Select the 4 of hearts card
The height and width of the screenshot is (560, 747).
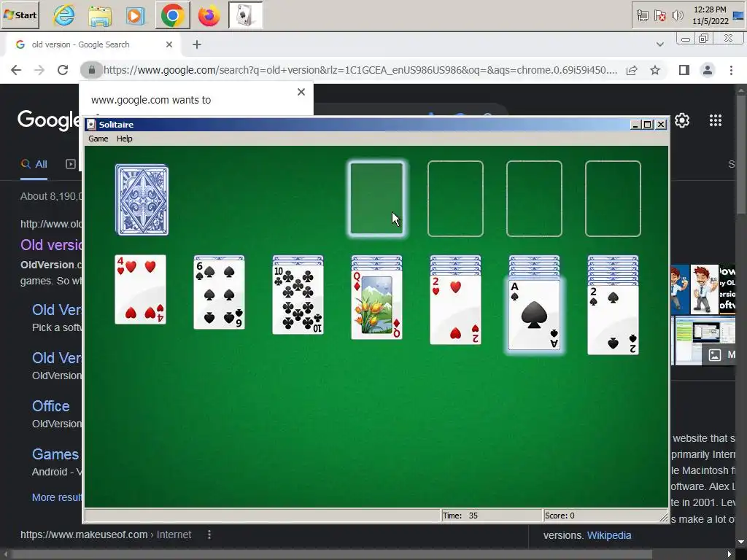point(141,289)
